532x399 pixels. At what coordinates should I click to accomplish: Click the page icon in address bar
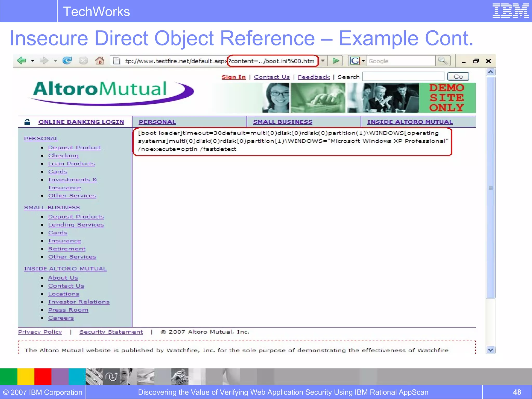[117, 61]
